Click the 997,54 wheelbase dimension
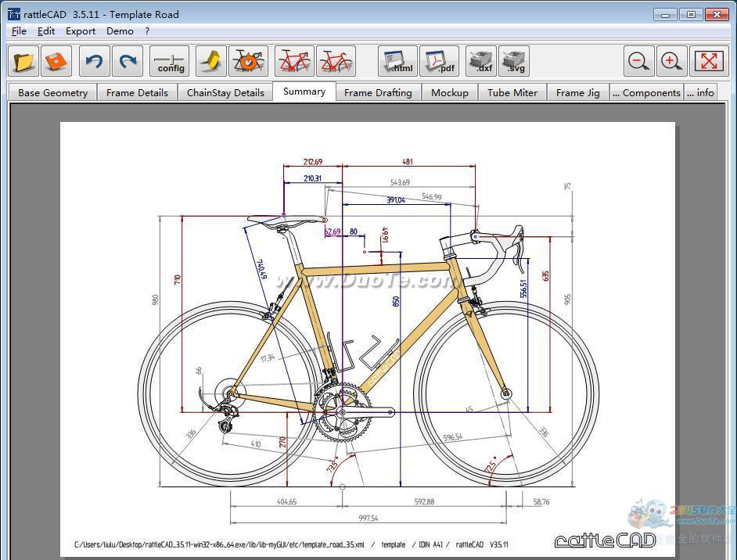Viewport: 737px width, 560px height. pos(368,519)
